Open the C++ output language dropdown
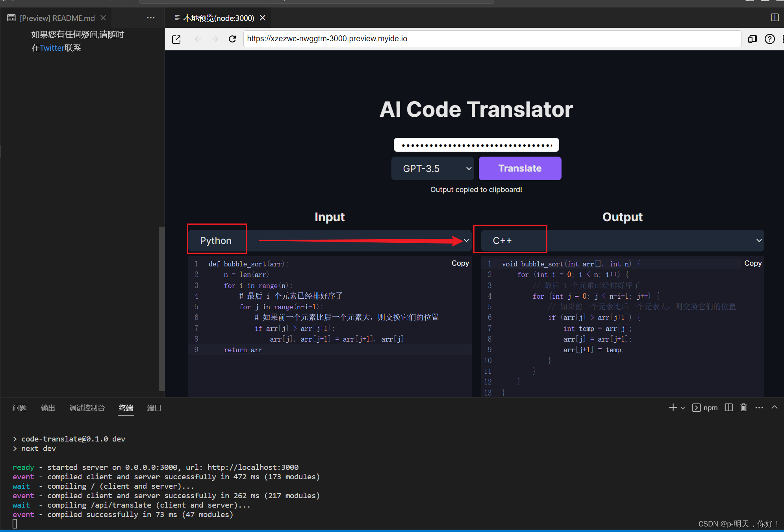Screen dimensions: 784x532 pos(623,240)
